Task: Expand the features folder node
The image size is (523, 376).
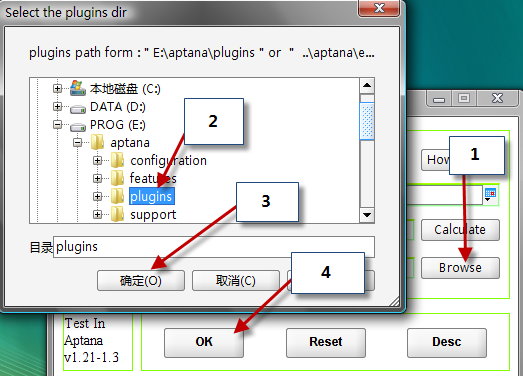Action: (97, 178)
